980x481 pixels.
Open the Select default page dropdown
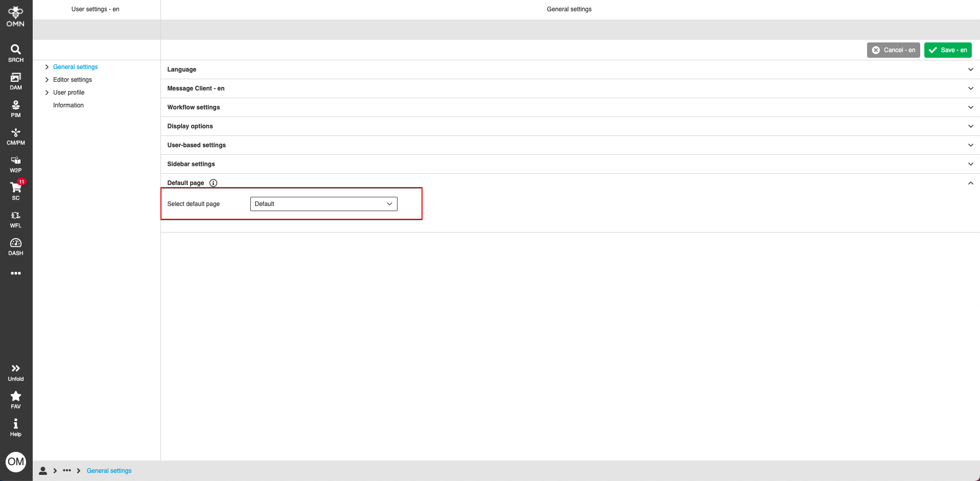click(324, 204)
